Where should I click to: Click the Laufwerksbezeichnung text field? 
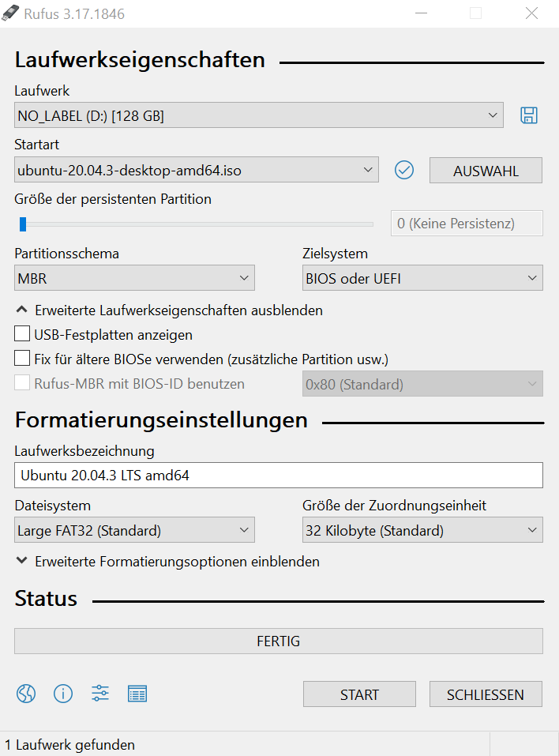click(x=279, y=476)
